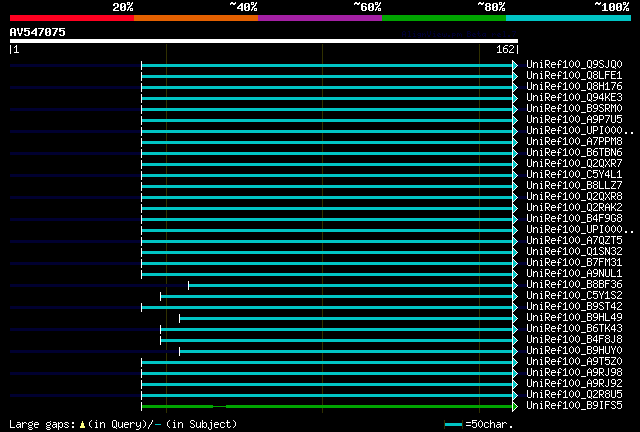Image resolution: width=640 pixels, height=432 pixels.
Task: Click the ~60% legend label
Action: click(x=367, y=7)
